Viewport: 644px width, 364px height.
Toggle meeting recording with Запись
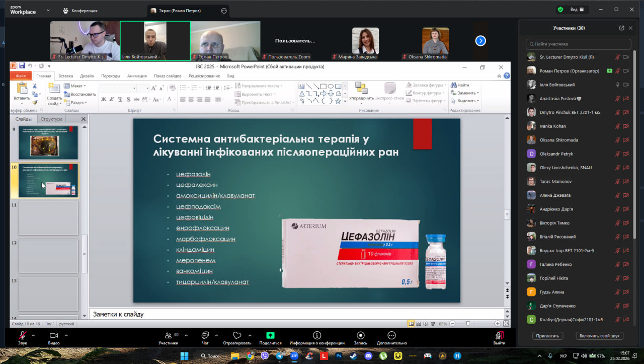click(360, 335)
